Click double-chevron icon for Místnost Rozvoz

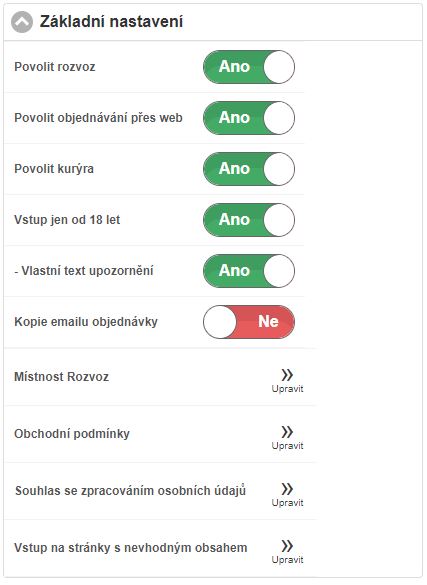point(287,375)
